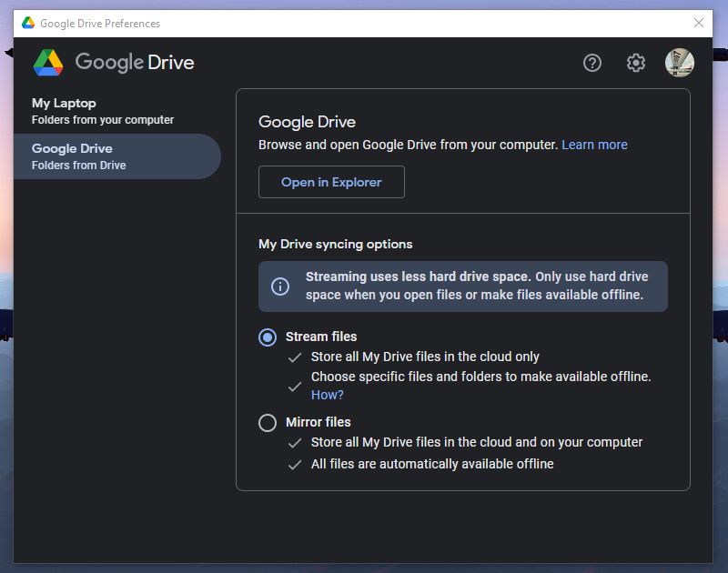Click the checkmark beside 'All files are automatically available offline'
Image resolution: width=728 pixels, height=573 pixels.
coord(293,463)
